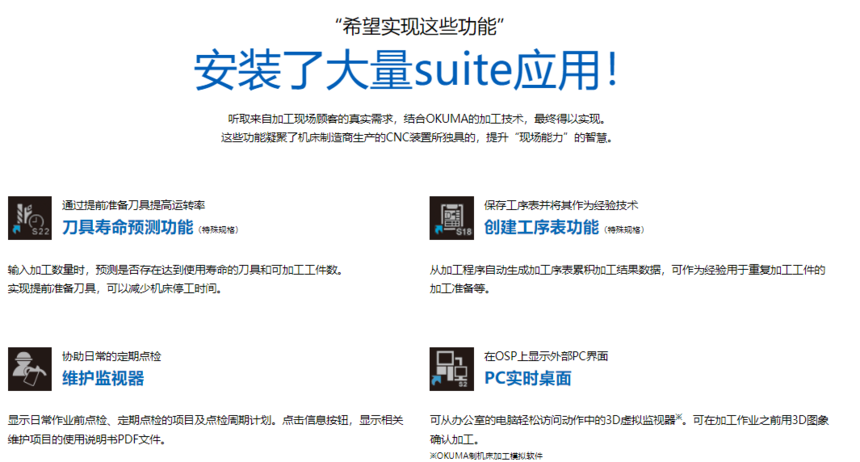Viewport: 860px width, 462px height.
Task: Click the 保存工序表并将其作为经验技术 subtitle
Action: click(x=561, y=205)
